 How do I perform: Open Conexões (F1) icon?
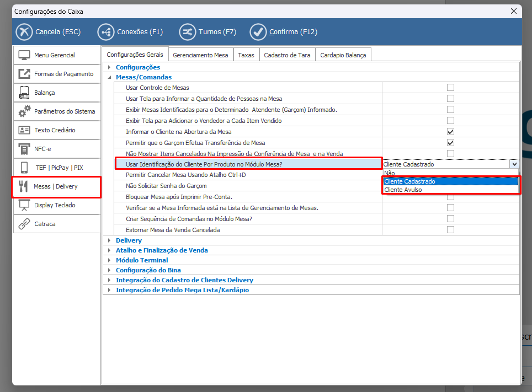click(x=106, y=32)
